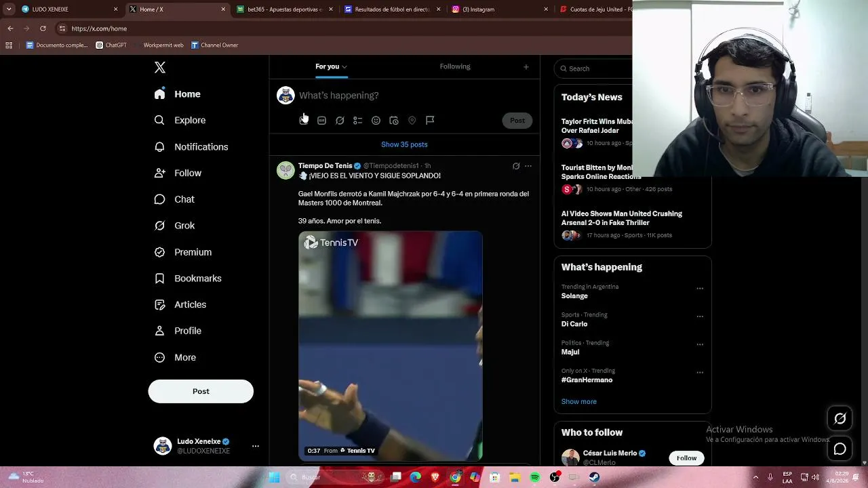The height and width of the screenshot is (488, 868).
Task: Open Chat from the sidebar
Action: [175, 199]
